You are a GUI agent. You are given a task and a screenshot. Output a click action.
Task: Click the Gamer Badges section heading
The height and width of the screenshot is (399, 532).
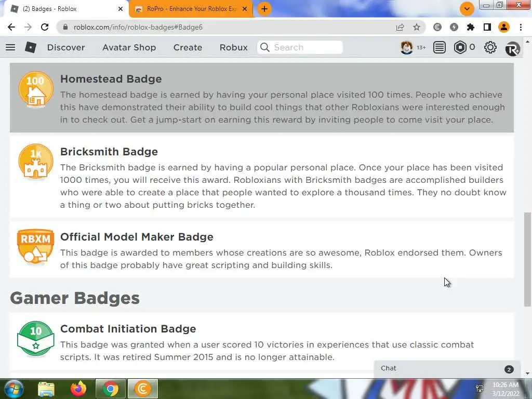tap(75, 299)
